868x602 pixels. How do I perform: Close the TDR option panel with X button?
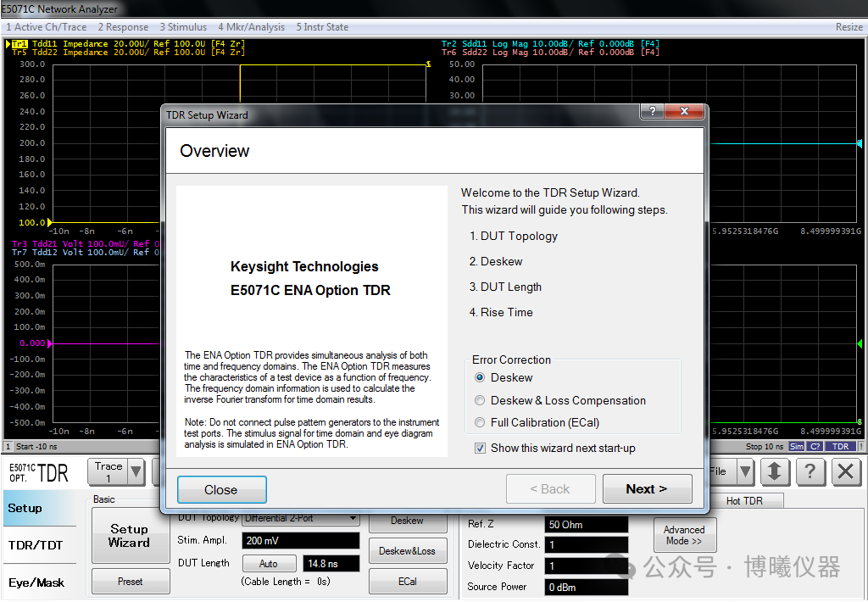(x=846, y=472)
